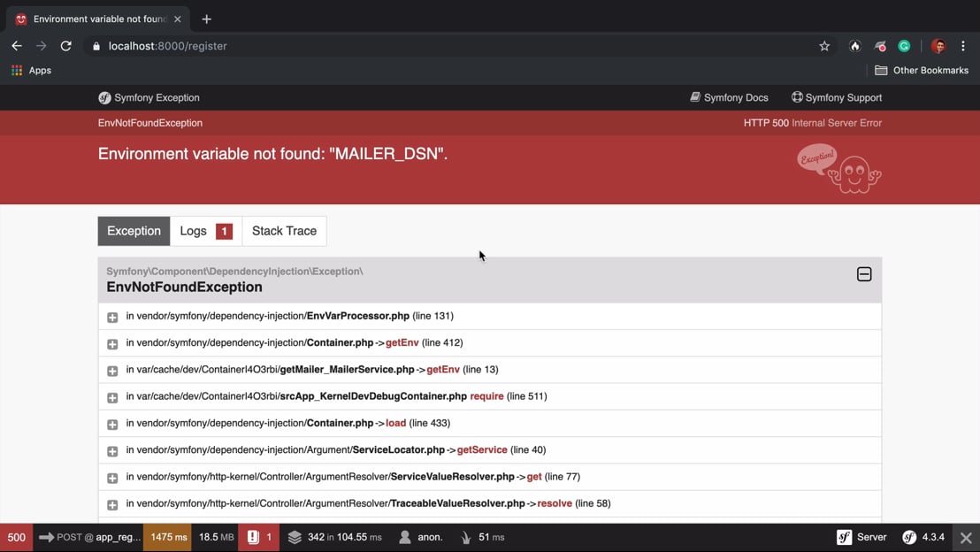
Task: Open the 1475 ms performance panel
Action: click(x=168, y=537)
